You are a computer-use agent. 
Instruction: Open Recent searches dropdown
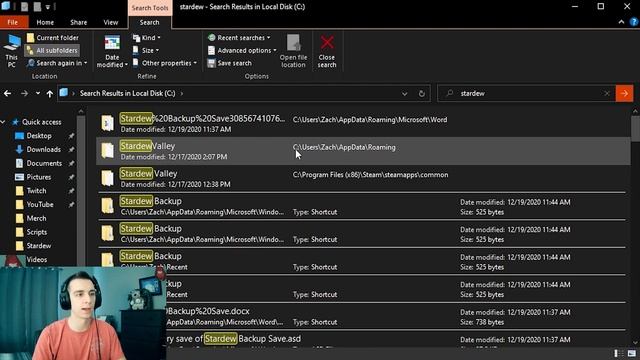(x=239, y=38)
